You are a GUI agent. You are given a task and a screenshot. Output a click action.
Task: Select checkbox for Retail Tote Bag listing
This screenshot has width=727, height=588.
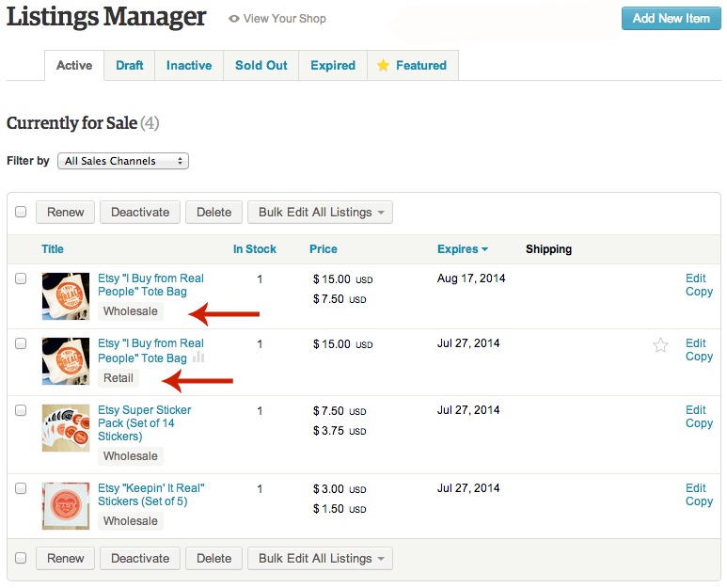(21, 343)
